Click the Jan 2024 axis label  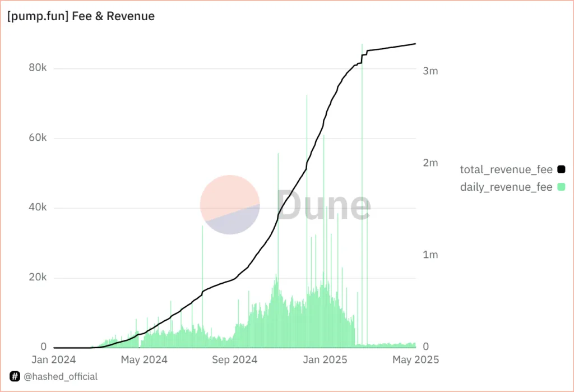54,359
